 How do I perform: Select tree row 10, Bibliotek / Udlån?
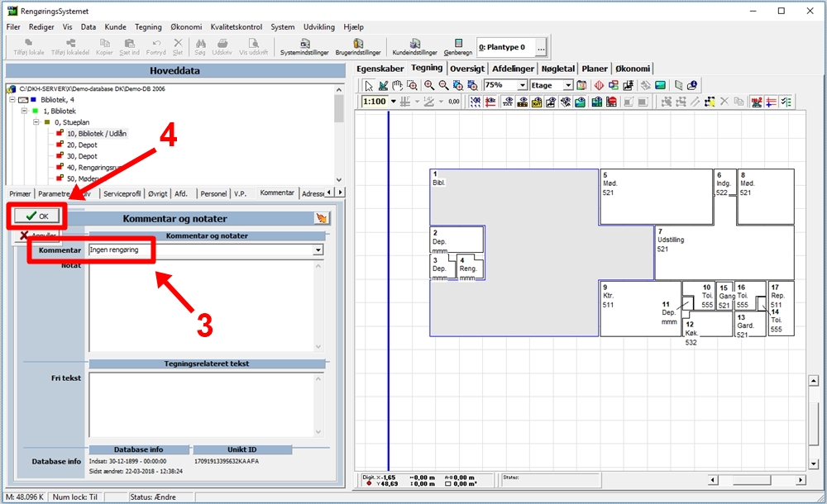pyautogui.click(x=97, y=134)
